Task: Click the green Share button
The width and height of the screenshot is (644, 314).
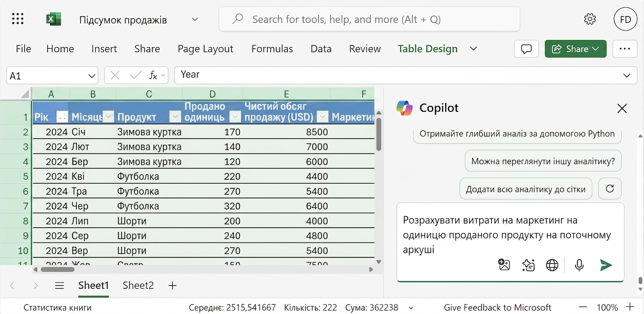Action: pos(576,49)
